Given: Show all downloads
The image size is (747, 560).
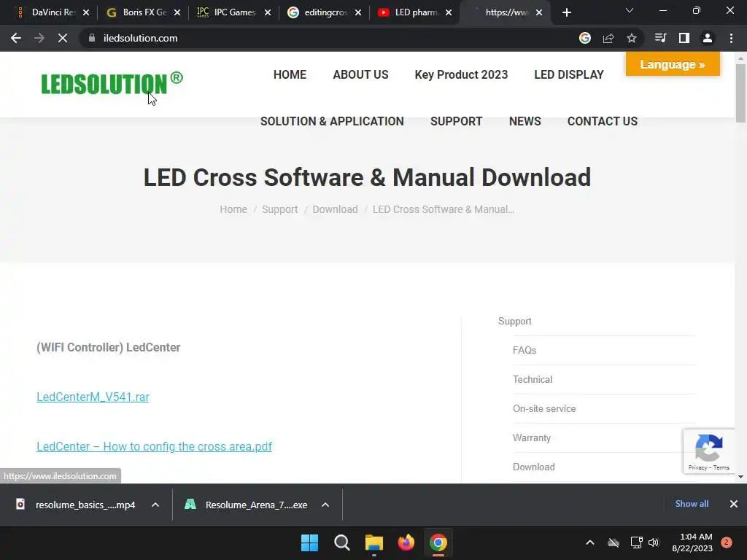Looking at the screenshot, I should (692, 504).
